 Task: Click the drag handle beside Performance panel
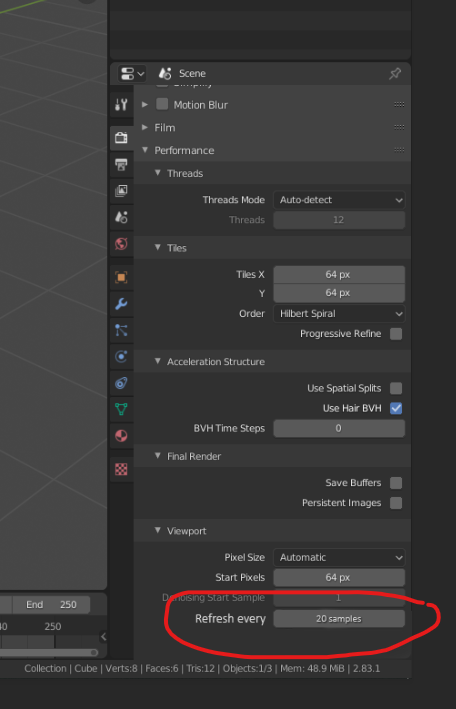point(399,150)
